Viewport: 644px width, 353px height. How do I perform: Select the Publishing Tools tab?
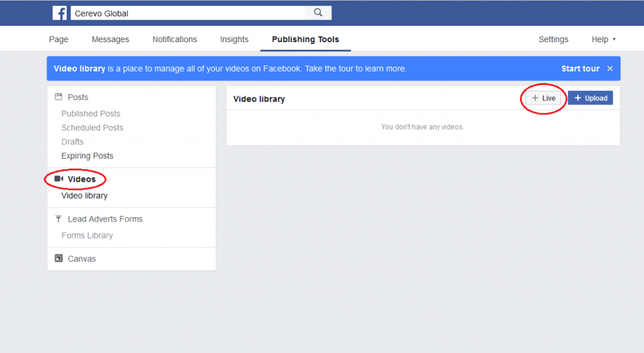click(x=306, y=40)
